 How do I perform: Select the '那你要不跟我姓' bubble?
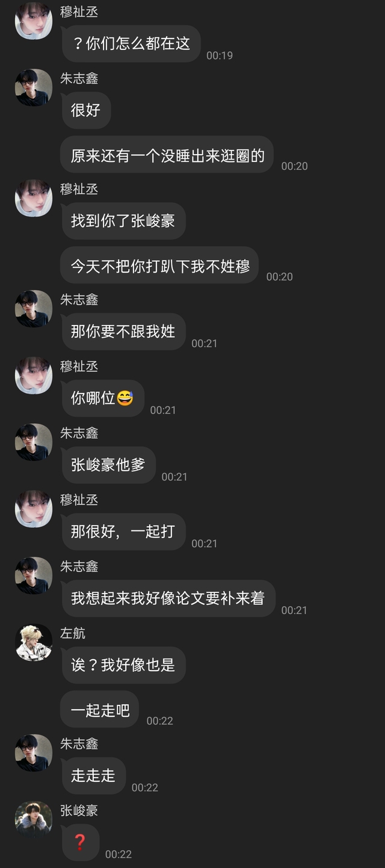point(123,332)
